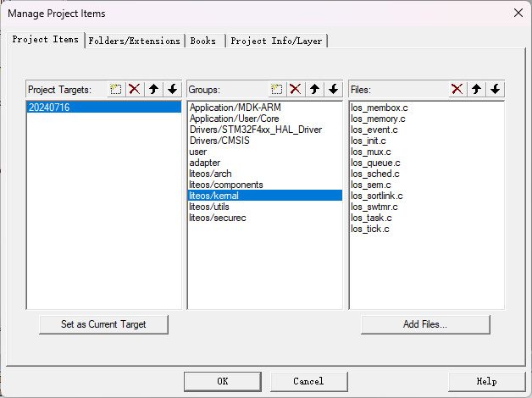The width and height of the screenshot is (532, 398).
Task: Select the liteos/utils group
Action: pos(265,207)
